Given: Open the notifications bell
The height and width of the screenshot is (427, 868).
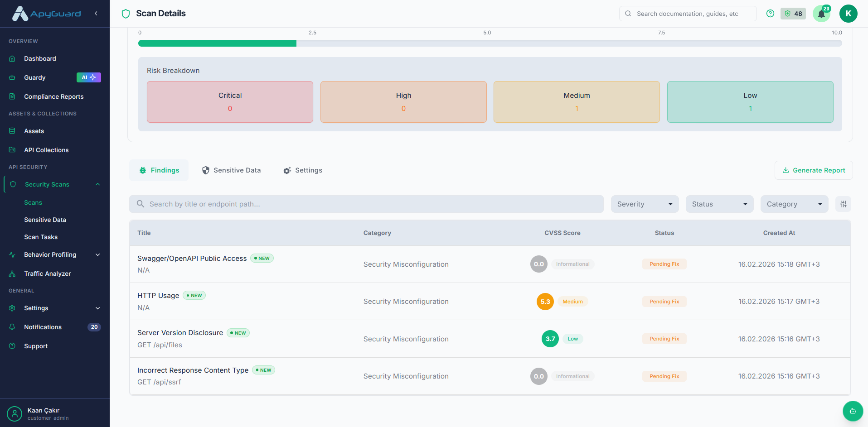Looking at the screenshot, I should [821, 14].
